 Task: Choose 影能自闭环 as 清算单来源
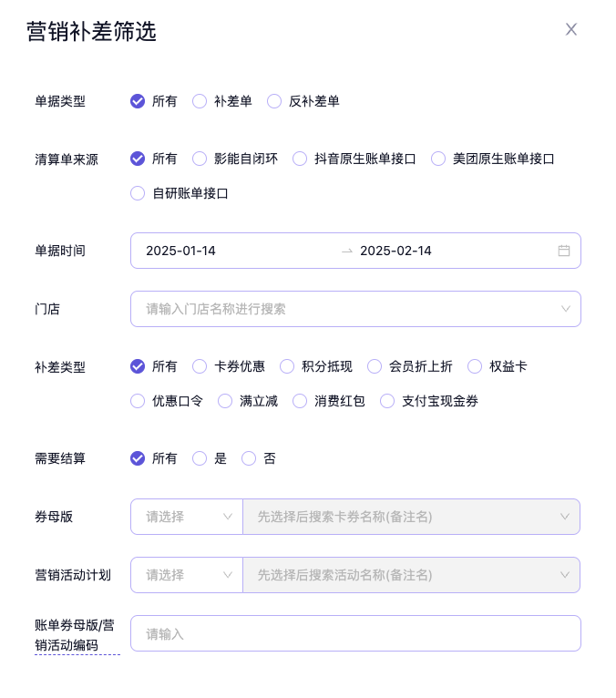(x=200, y=159)
